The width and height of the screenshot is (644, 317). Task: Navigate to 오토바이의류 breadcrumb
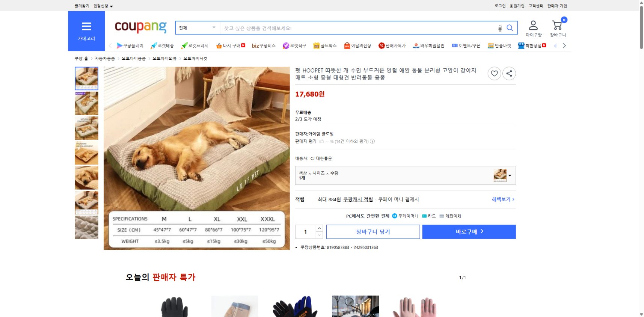tap(164, 59)
